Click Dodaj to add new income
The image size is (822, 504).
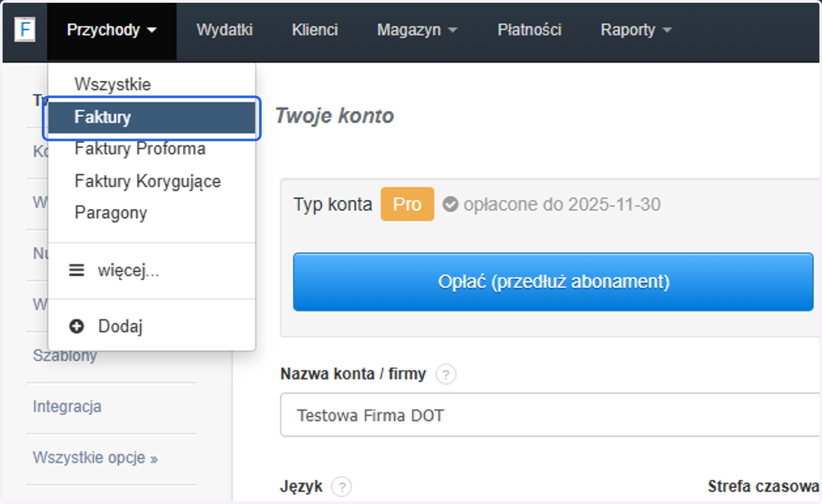point(152,327)
